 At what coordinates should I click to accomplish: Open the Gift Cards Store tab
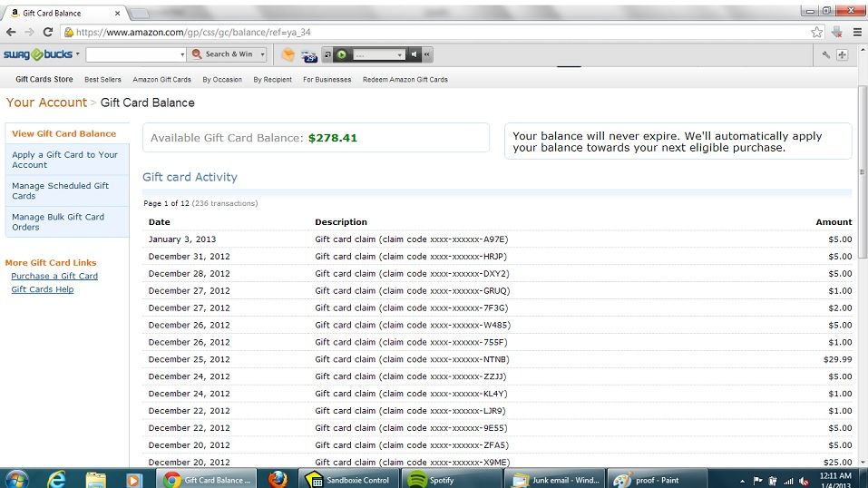click(44, 79)
